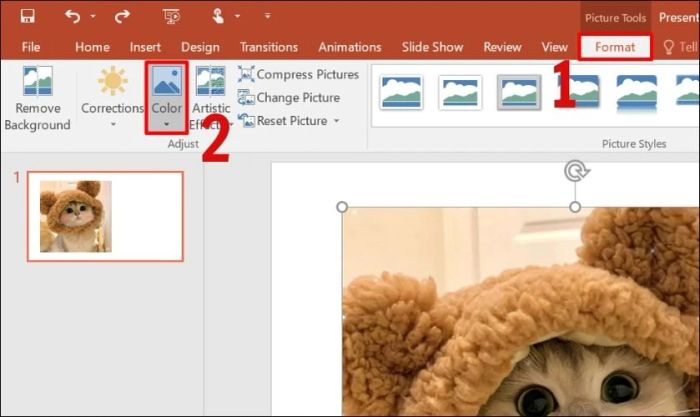This screenshot has height=417, width=700.
Task: Click the Tell me lightbulb icon
Action: click(668, 47)
